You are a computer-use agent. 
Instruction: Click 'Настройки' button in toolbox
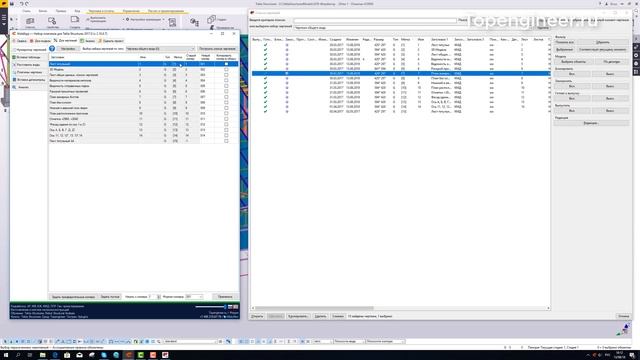(68, 49)
